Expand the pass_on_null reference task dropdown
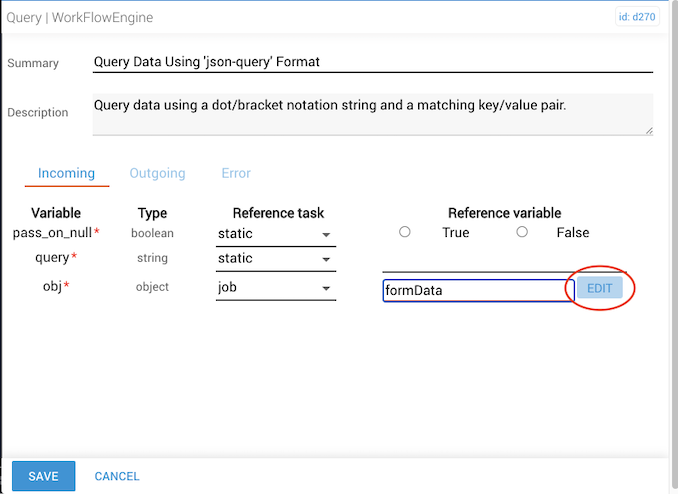This screenshot has height=494, width=678. pos(275,234)
